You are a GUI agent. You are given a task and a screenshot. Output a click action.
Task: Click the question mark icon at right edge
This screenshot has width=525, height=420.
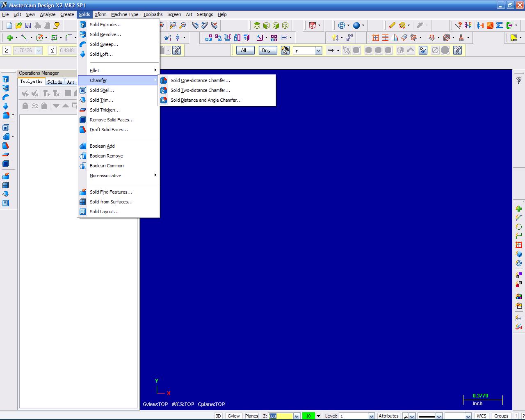point(519,80)
